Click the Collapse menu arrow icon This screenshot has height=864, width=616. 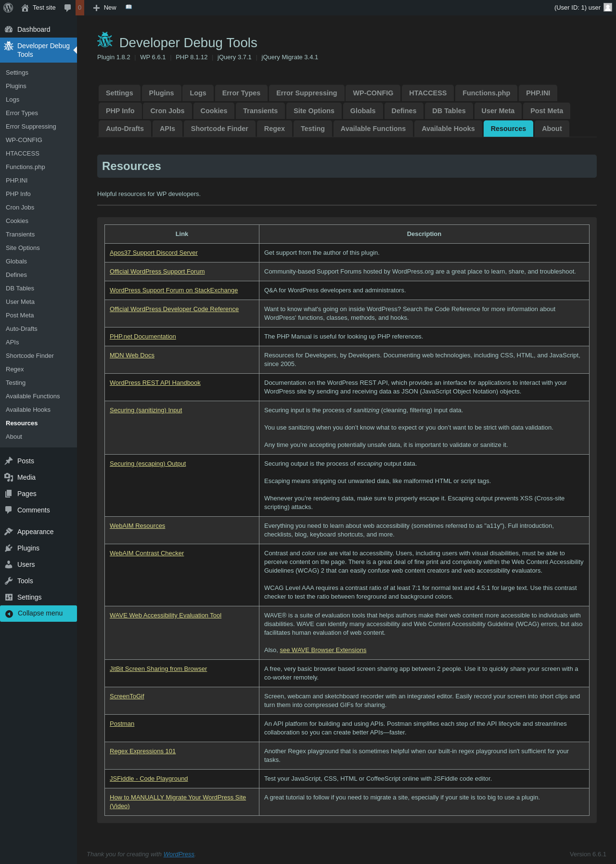[x=9, y=614]
